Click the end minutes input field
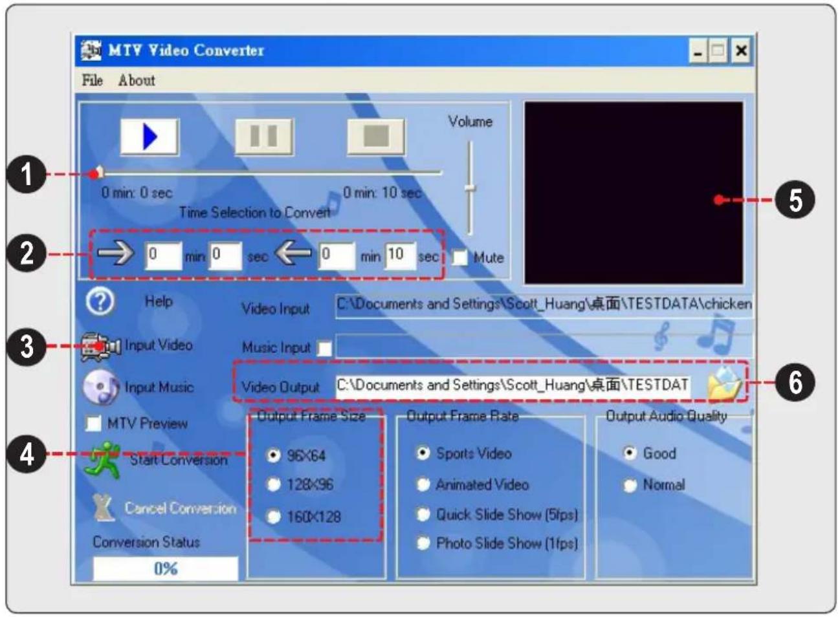Screen dimensions: 840x617 click(x=337, y=255)
